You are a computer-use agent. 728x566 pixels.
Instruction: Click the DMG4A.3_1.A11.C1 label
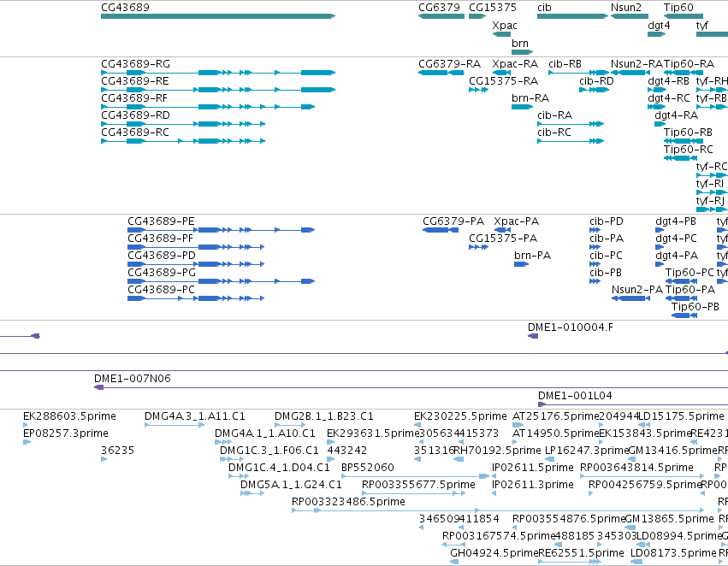(x=195, y=416)
